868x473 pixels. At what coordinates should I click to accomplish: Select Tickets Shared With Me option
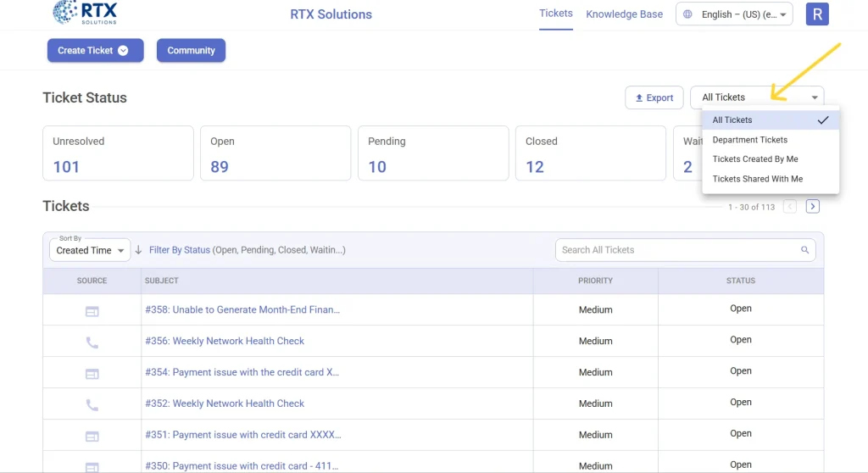coord(758,179)
